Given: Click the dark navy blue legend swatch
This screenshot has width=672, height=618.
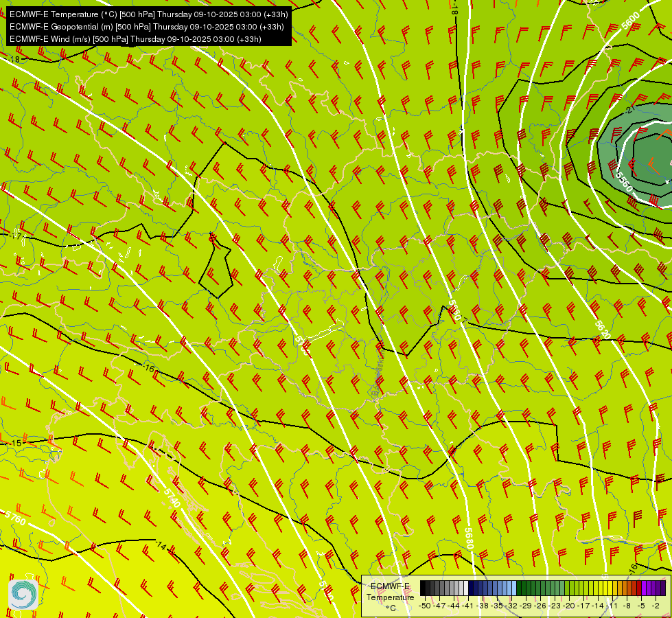Looking at the screenshot, I should pyautogui.click(x=471, y=588).
